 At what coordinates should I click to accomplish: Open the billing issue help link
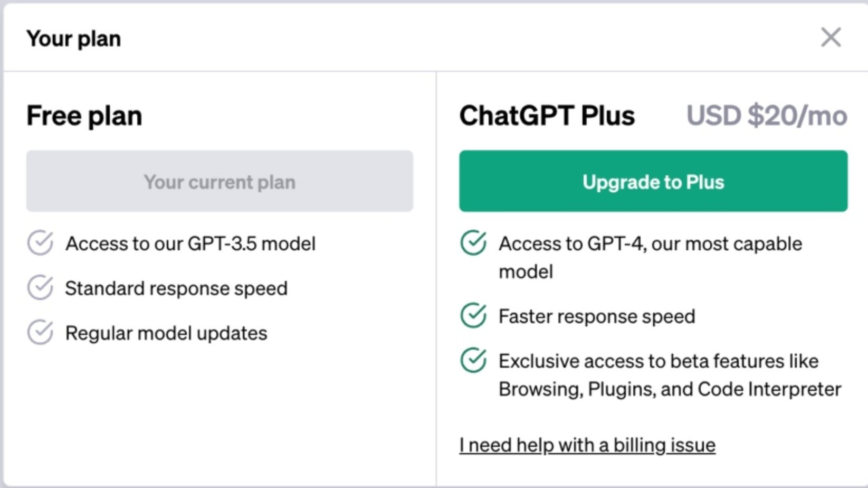tap(587, 445)
